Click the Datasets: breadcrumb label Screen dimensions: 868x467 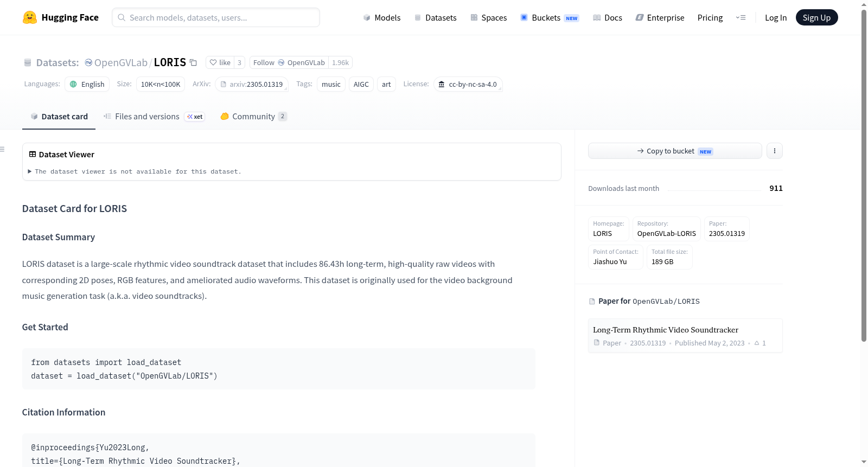(58, 62)
